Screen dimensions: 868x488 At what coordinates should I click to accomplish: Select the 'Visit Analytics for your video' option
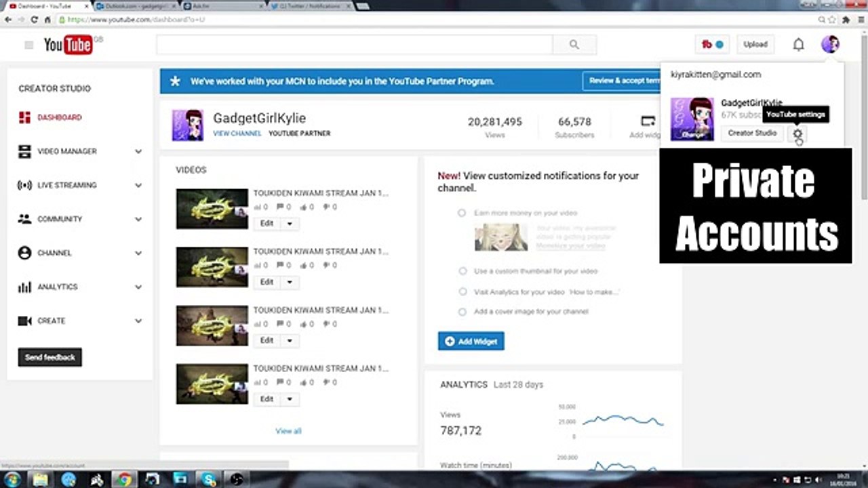click(x=462, y=291)
